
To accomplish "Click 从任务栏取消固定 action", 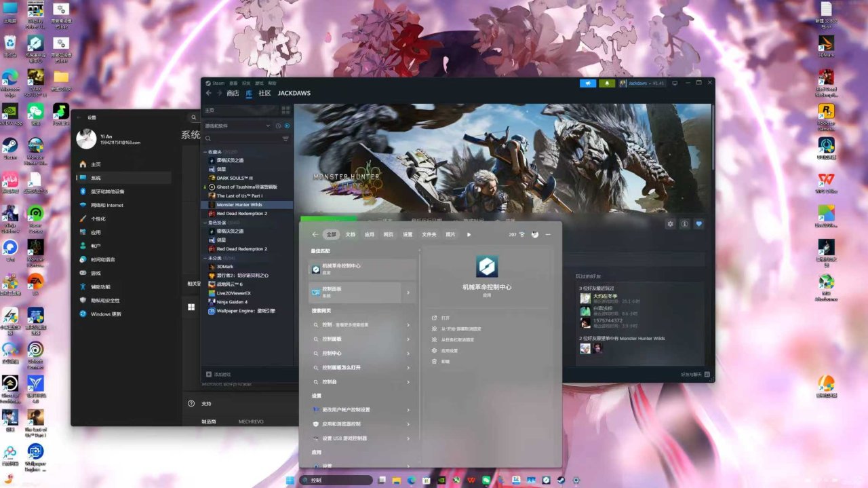I will coord(457,339).
